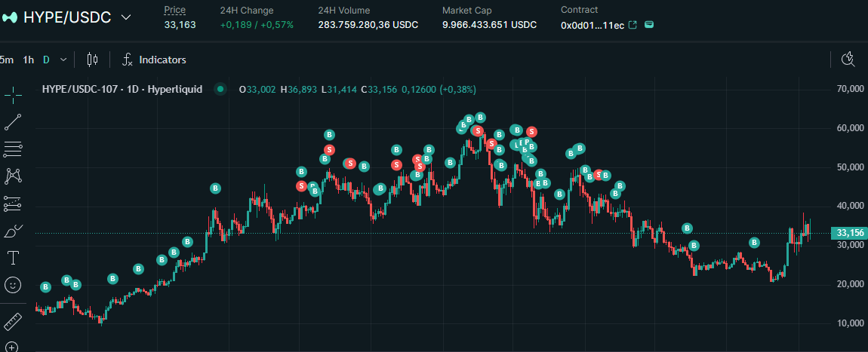Click the legend Low value L31,414
Viewport: 868px width, 352px height.
[340, 89]
